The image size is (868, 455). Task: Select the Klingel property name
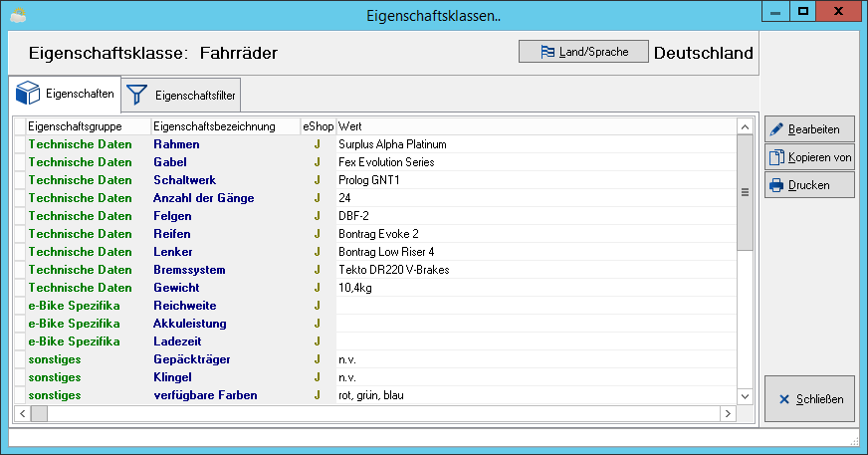coord(172,377)
